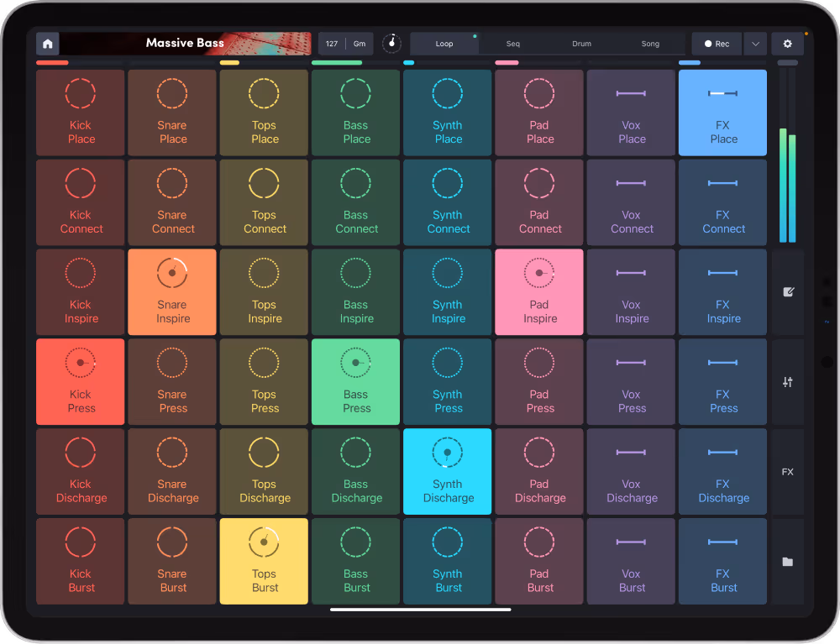840x644 pixels.
Task: Open app settings with the gear icon
Action: [787, 43]
